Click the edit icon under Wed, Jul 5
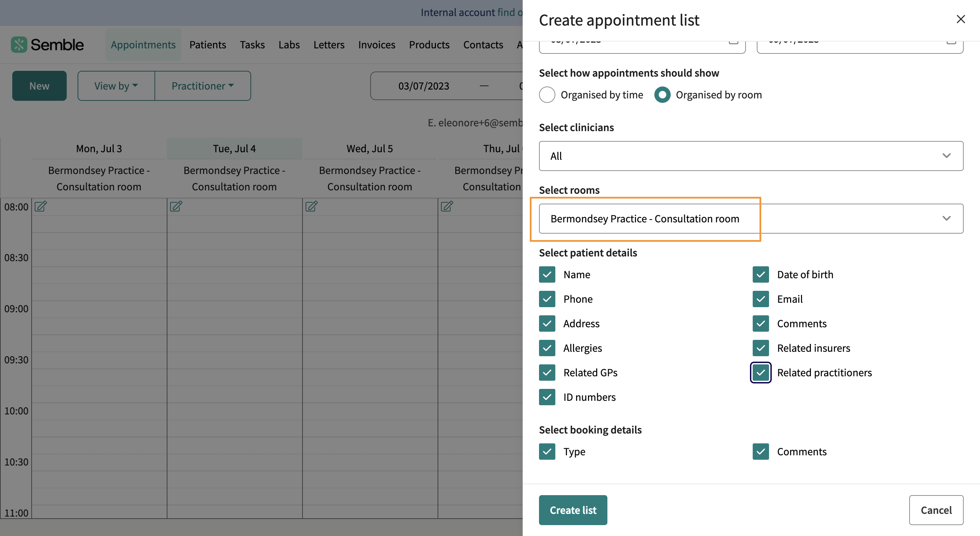The width and height of the screenshot is (980, 536). pos(312,206)
